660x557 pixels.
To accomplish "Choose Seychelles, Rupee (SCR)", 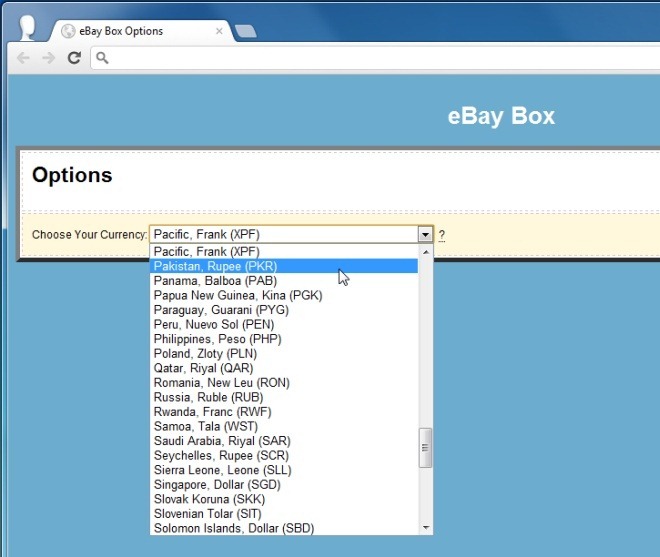I will click(284, 456).
